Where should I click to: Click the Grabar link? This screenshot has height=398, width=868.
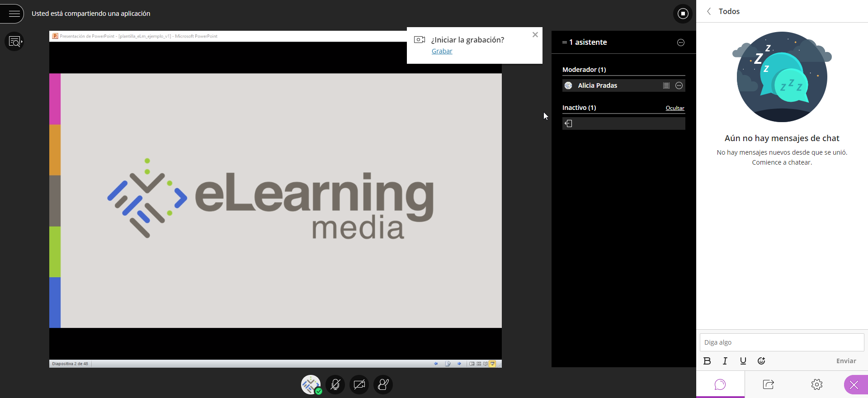[442, 51]
